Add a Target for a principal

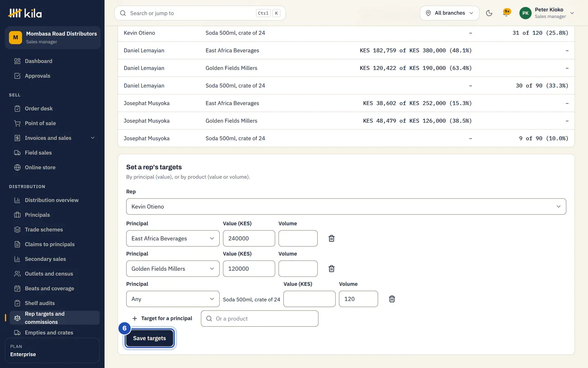tap(162, 319)
